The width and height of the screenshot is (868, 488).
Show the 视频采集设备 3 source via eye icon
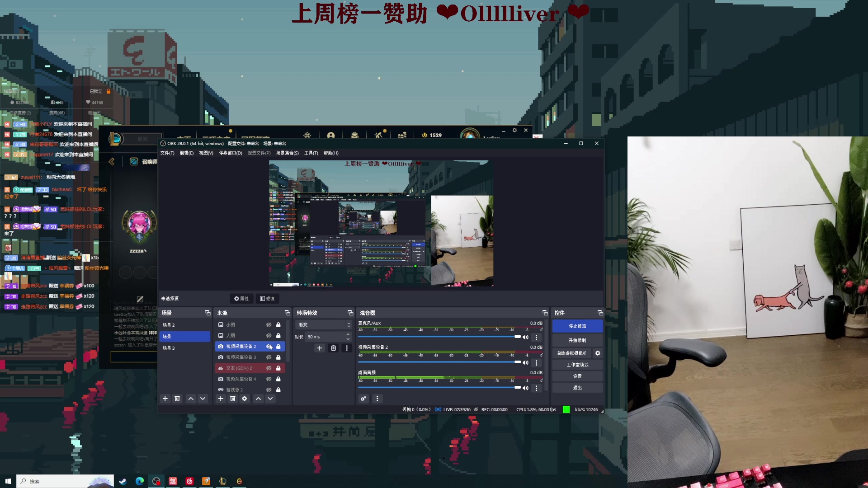tap(269, 357)
